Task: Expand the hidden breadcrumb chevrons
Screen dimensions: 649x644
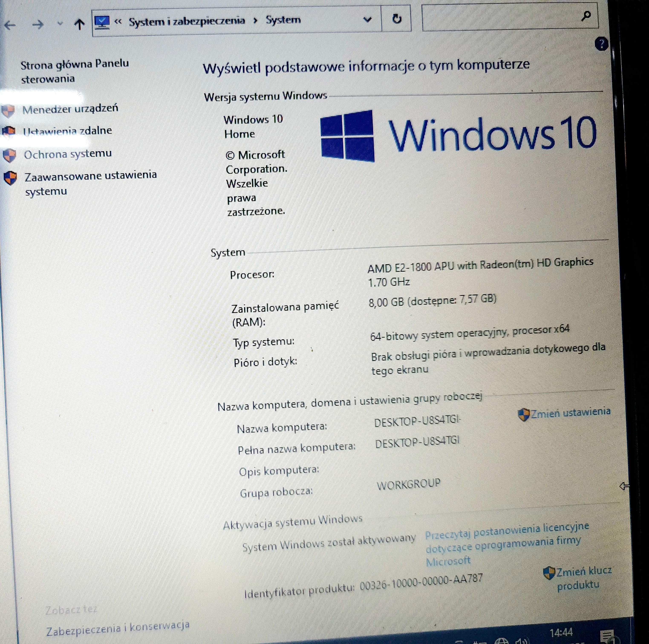Action: (x=118, y=22)
